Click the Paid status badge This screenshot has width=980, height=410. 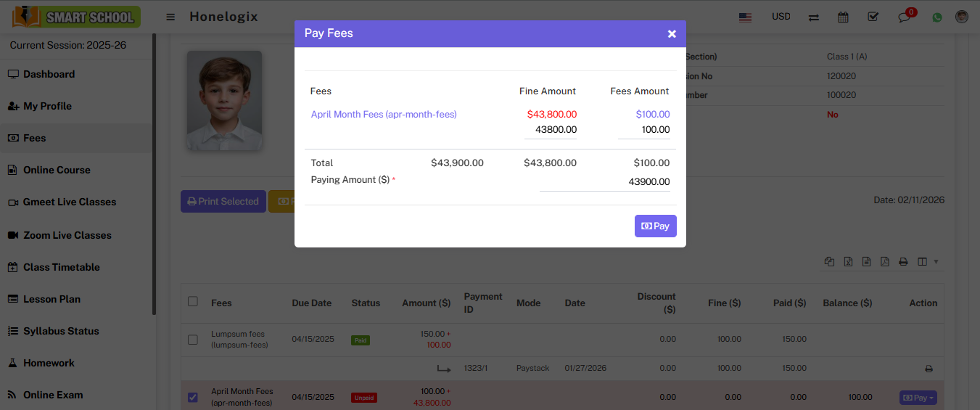[x=361, y=340]
